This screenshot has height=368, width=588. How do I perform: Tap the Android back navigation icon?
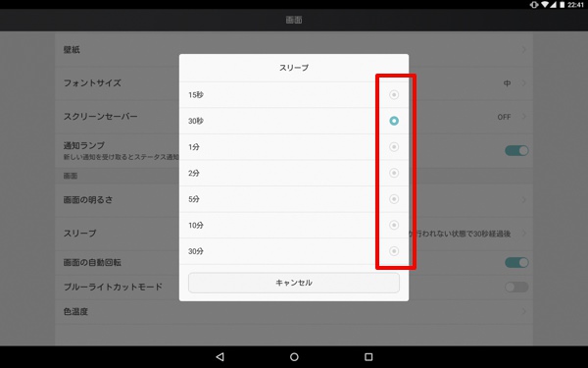click(220, 357)
